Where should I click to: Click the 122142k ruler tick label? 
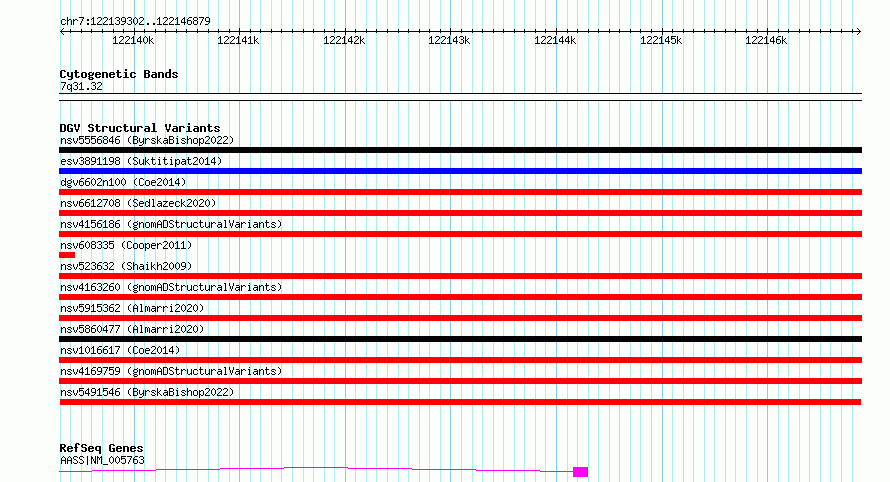coord(344,40)
